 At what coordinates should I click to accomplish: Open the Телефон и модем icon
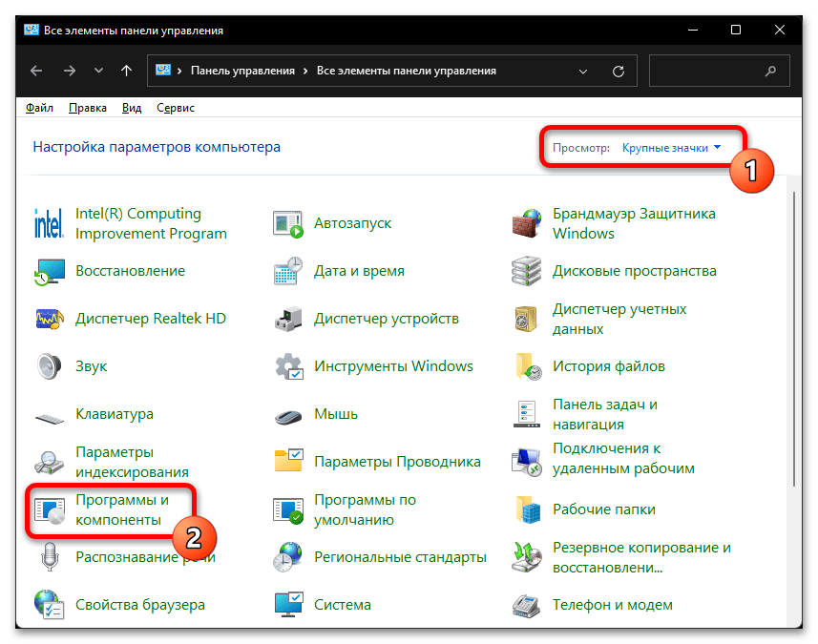(527, 605)
